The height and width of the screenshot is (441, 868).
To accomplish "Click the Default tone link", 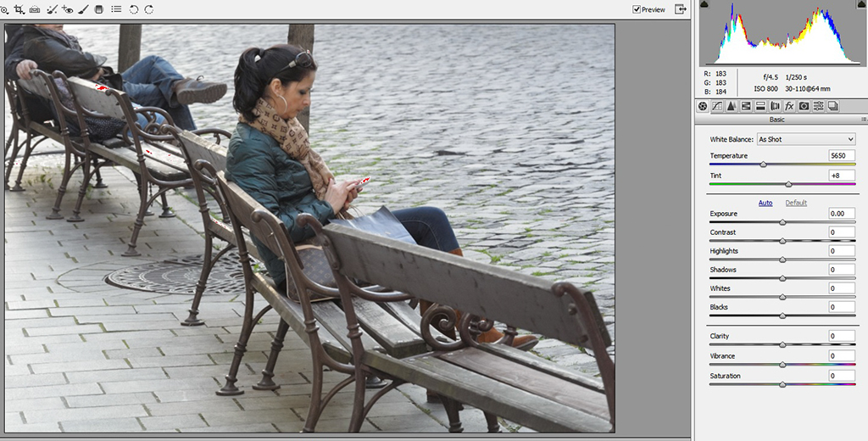I will pyautogui.click(x=796, y=203).
